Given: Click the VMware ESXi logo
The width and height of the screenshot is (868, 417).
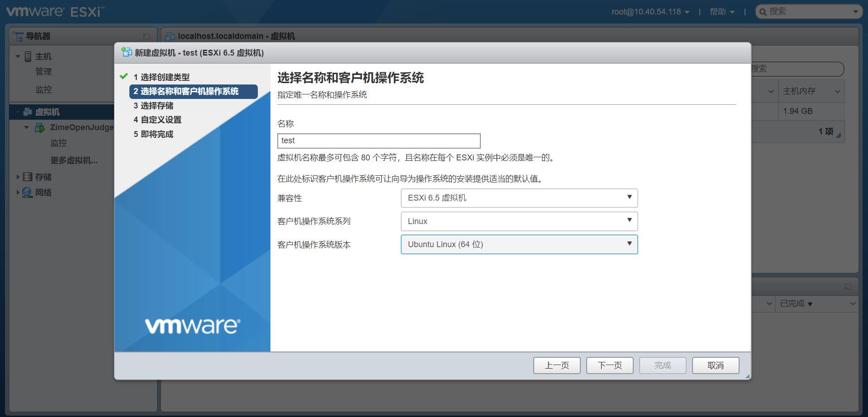Looking at the screenshot, I should point(55,11).
